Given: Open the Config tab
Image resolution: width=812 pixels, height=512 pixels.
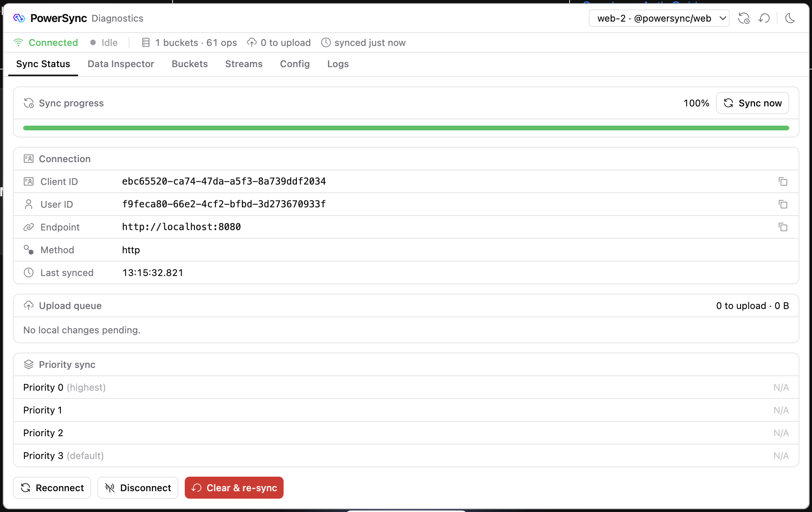Looking at the screenshot, I should 295,64.
